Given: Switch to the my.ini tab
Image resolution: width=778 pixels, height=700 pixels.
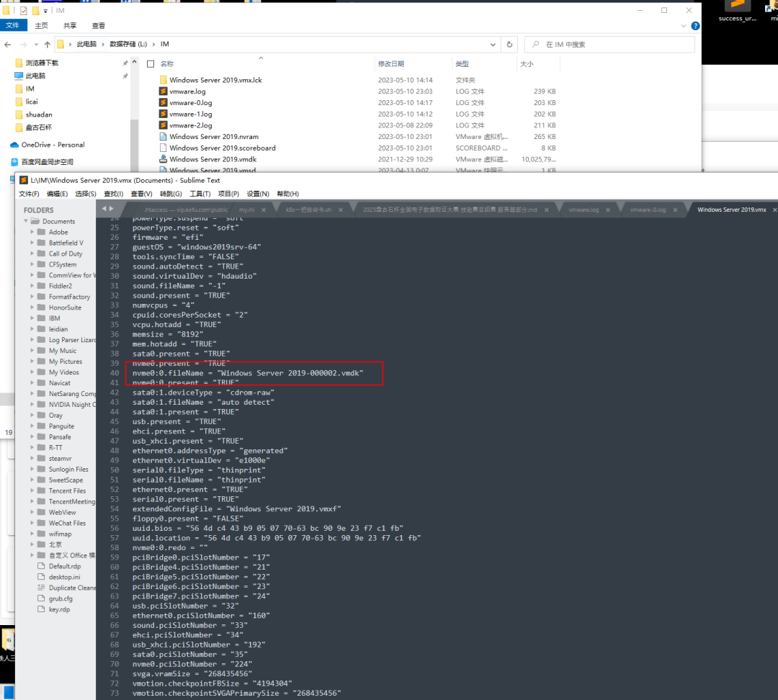Looking at the screenshot, I should point(246,210).
